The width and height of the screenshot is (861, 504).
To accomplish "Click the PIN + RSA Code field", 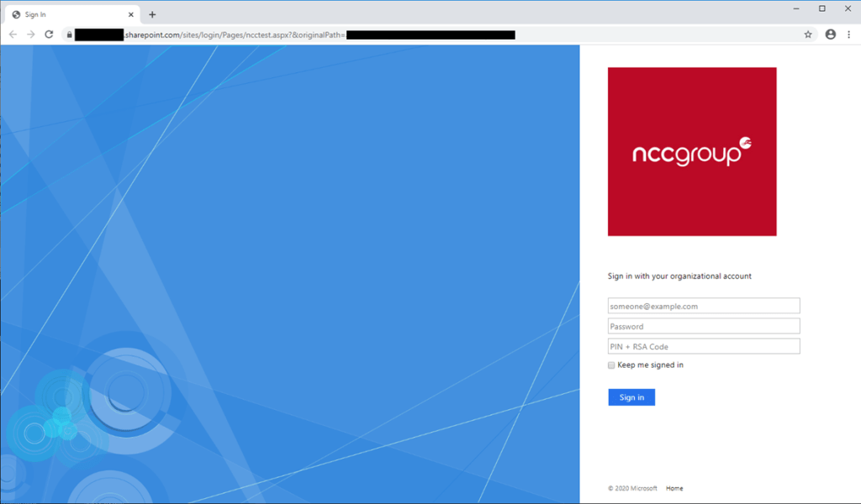I will pyautogui.click(x=704, y=346).
